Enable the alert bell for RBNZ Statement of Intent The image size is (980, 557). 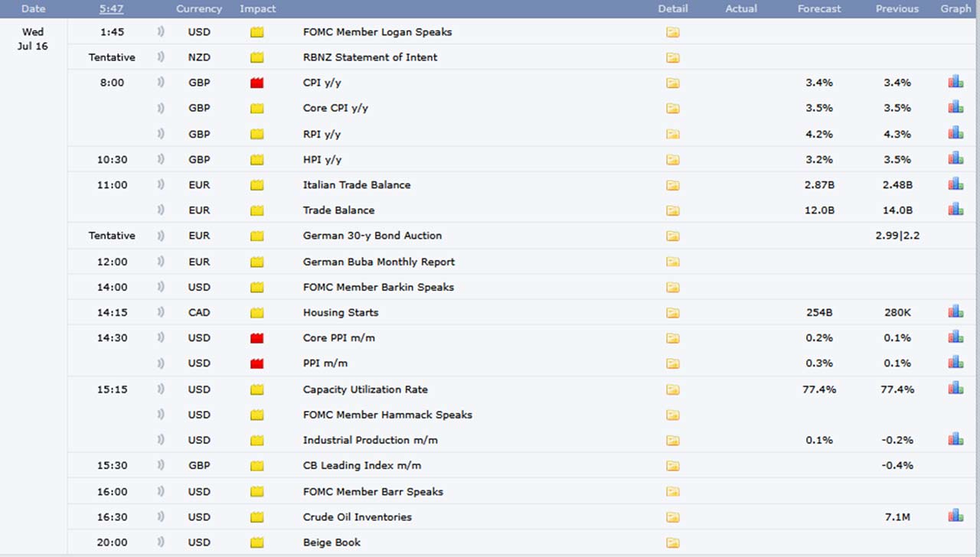[161, 57]
